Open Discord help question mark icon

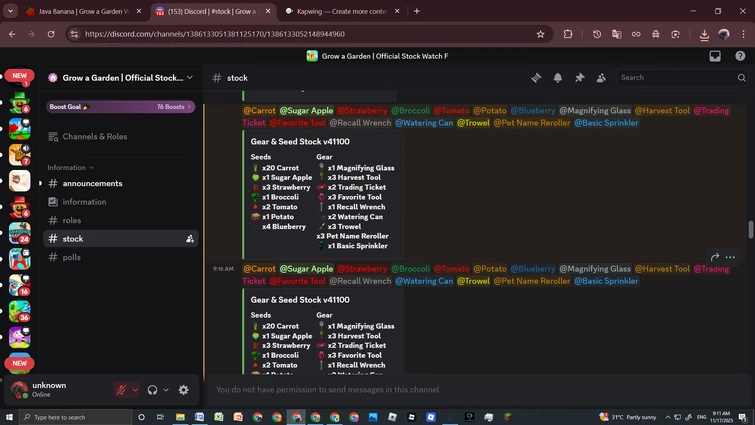tap(740, 56)
